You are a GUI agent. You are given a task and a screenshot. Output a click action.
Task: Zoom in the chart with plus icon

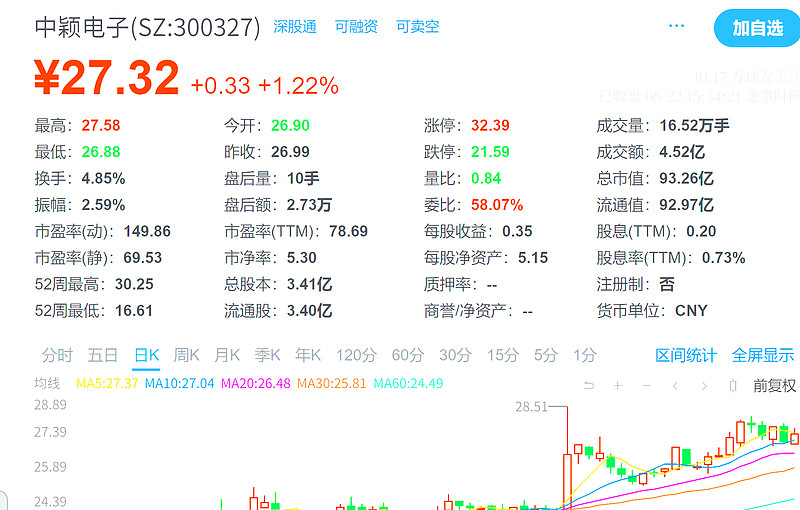617,386
